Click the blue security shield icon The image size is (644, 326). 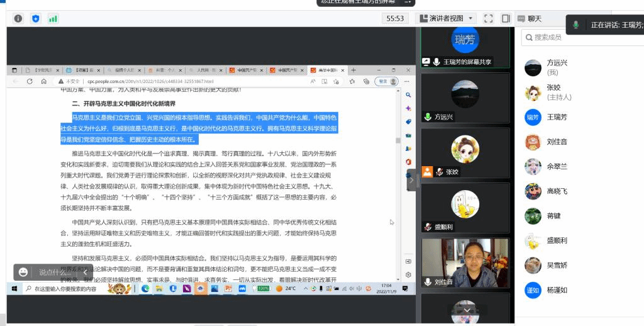[x=35, y=18]
